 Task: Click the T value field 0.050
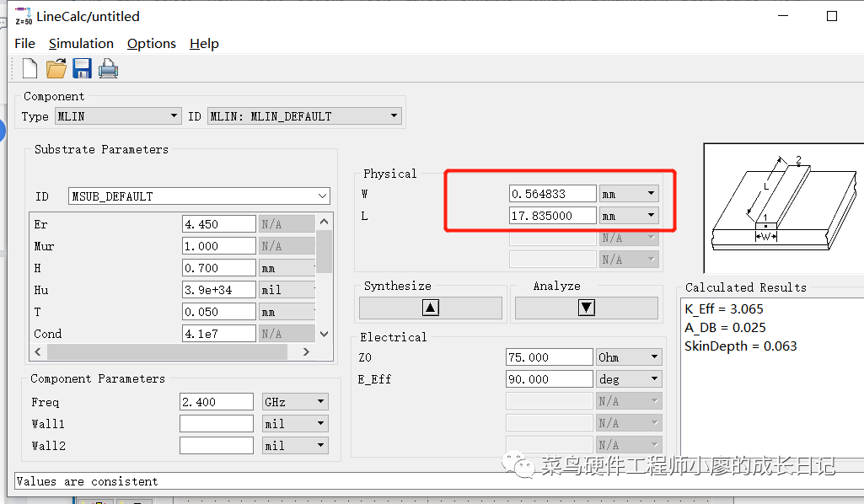(x=219, y=312)
